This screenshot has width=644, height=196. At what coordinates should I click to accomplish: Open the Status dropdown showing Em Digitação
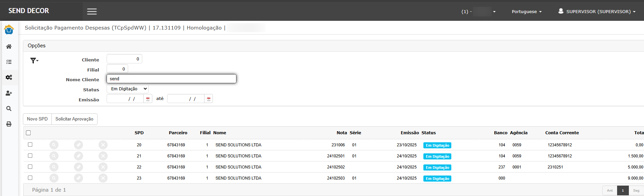tap(127, 89)
